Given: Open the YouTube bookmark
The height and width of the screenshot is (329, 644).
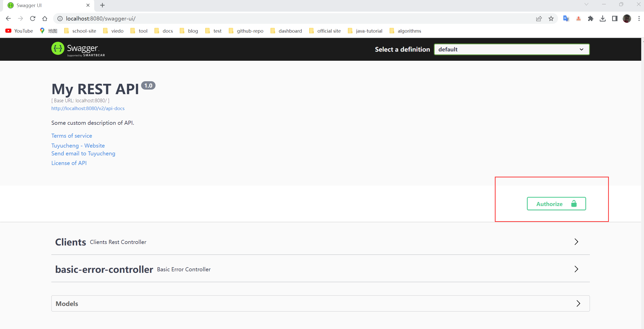Looking at the screenshot, I should pos(19,31).
